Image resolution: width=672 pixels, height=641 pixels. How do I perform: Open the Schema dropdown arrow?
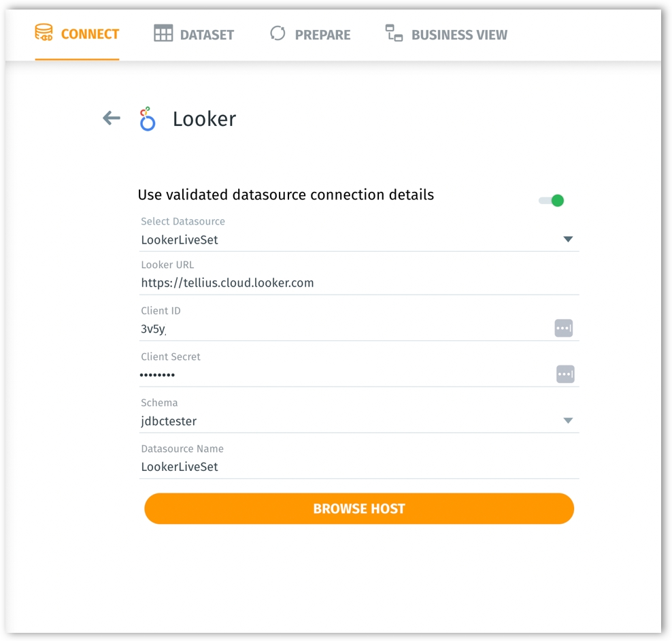click(568, 421)
